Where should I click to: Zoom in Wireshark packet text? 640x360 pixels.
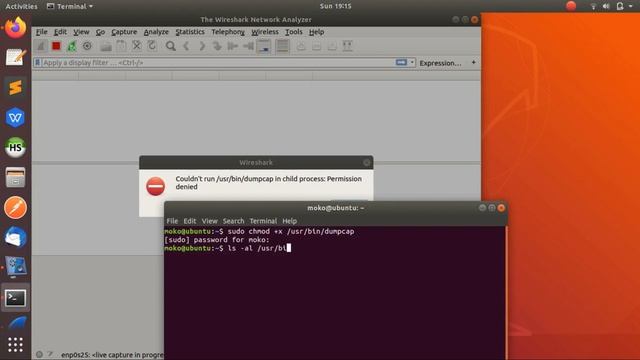pos(301,46)
